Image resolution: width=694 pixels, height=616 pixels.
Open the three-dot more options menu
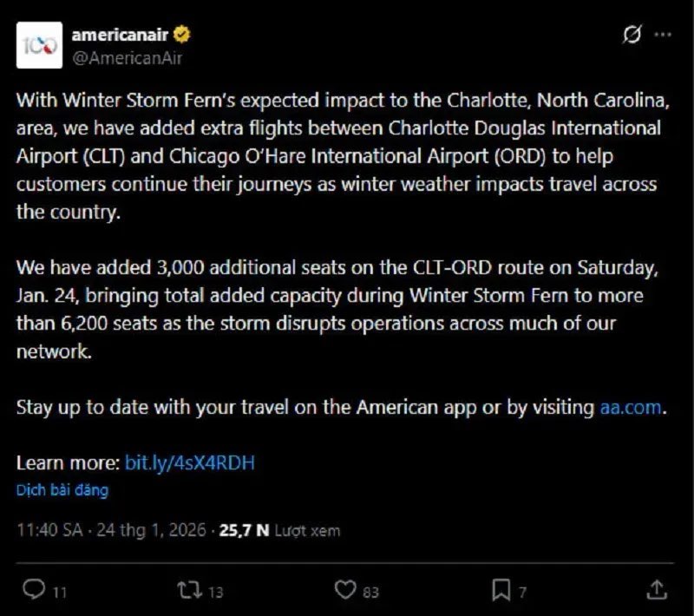[662, 36]
